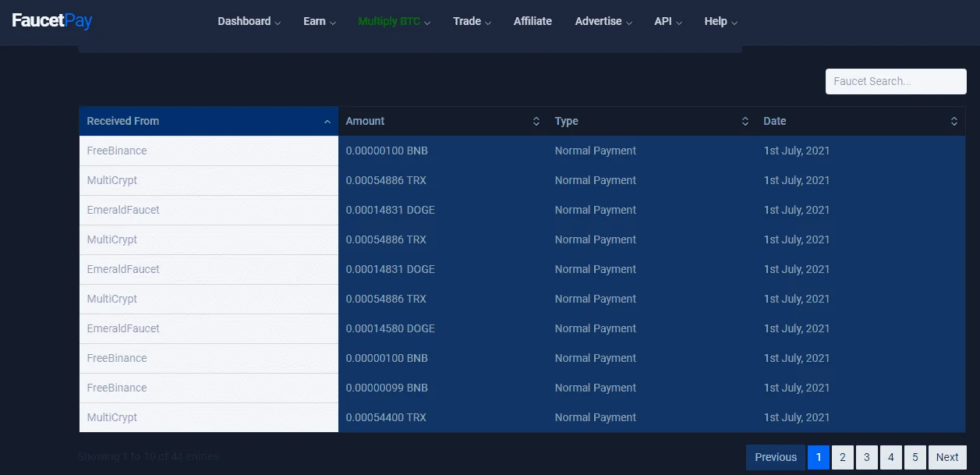Click the Faucet Search input field

click(x=896, y=81)
